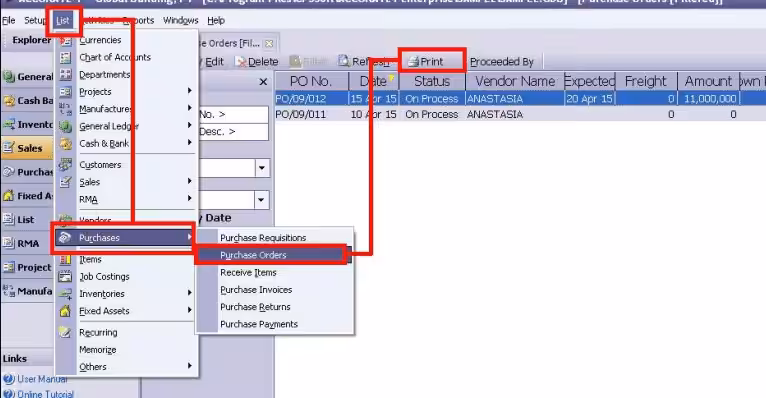Click the Delete toolbar icon

[241, 62]
